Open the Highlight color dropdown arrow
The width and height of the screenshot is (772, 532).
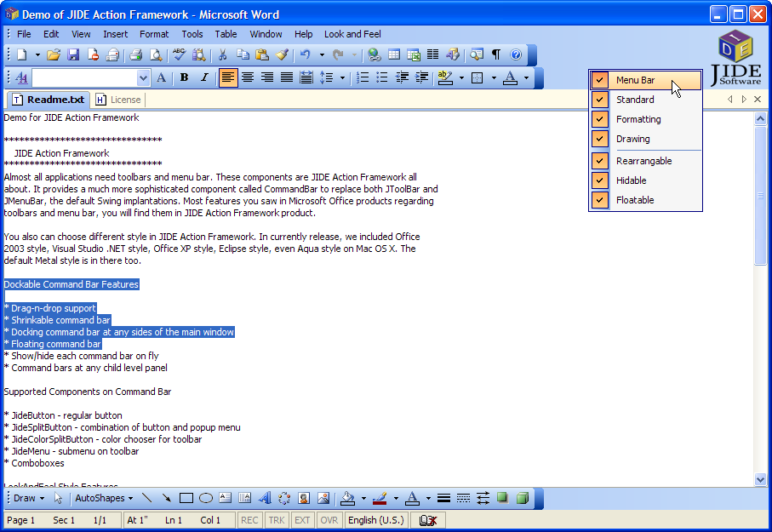pos(460,77)
